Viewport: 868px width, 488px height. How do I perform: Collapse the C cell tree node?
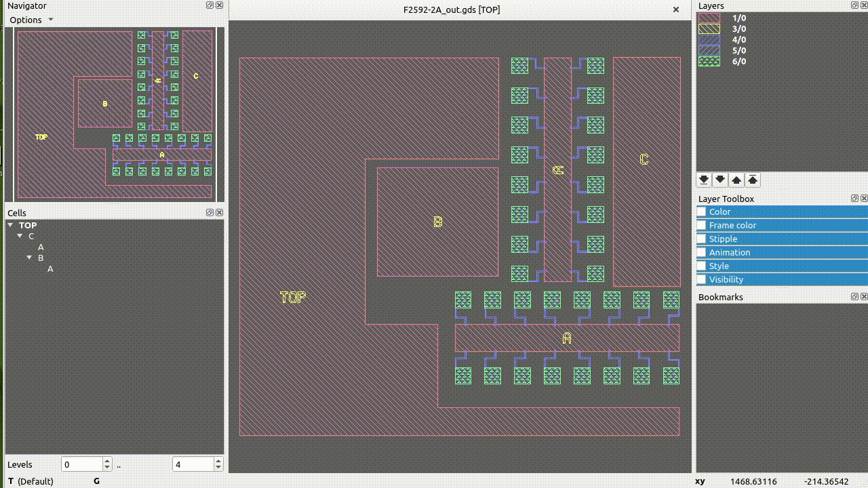tap(20, 236)
